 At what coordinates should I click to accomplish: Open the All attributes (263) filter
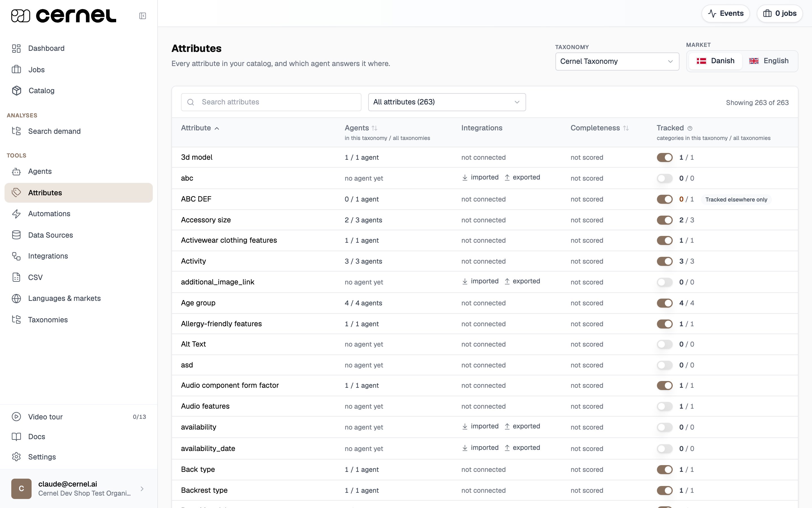coord(447,102)
